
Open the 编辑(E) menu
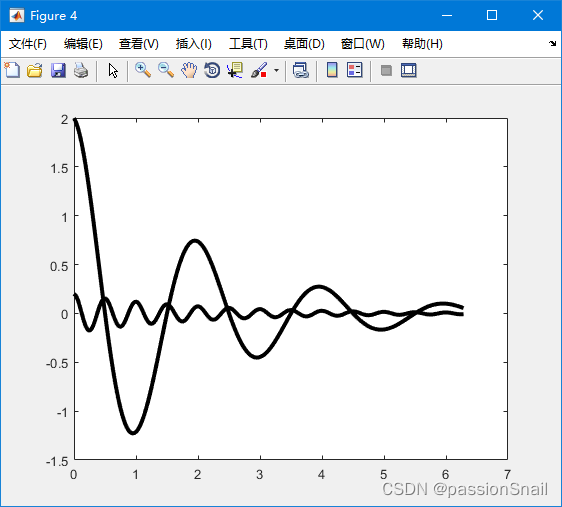(x=83, y=44)
